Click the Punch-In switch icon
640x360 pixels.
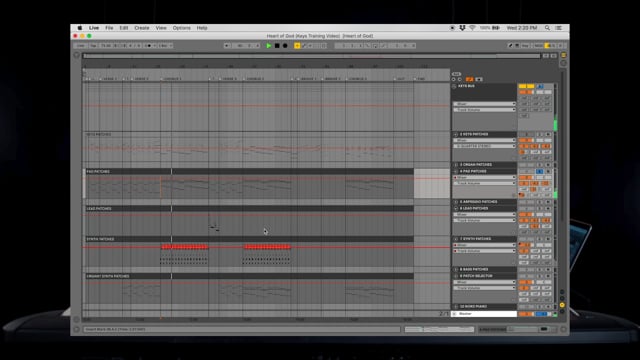[x=368, y=46]
